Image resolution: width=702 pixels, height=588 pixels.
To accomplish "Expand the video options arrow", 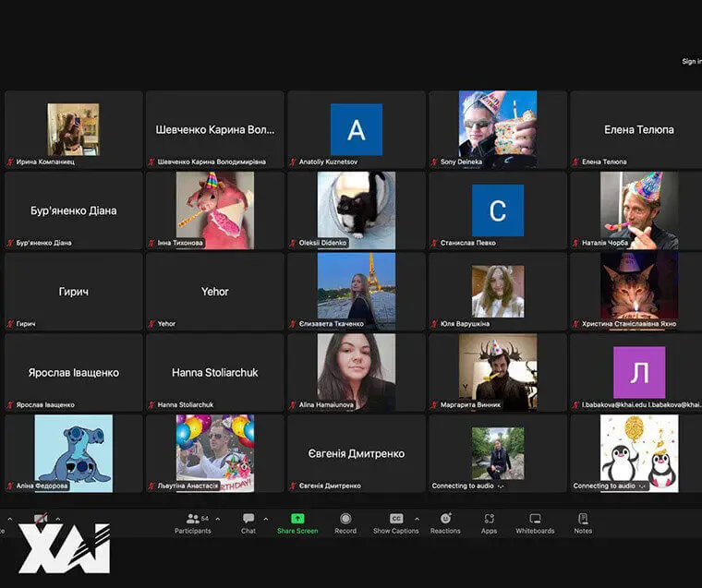I will (x=58, y=518).
